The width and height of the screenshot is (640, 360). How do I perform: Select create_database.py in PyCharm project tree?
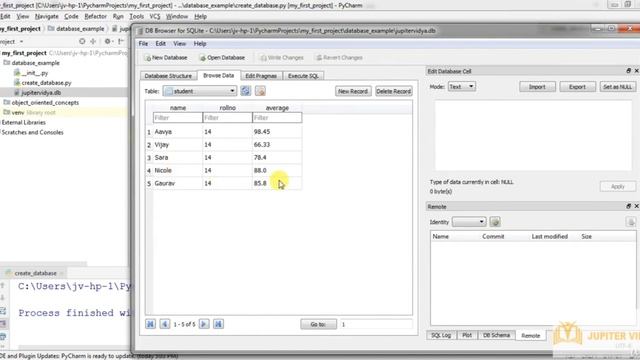point(46,82)
